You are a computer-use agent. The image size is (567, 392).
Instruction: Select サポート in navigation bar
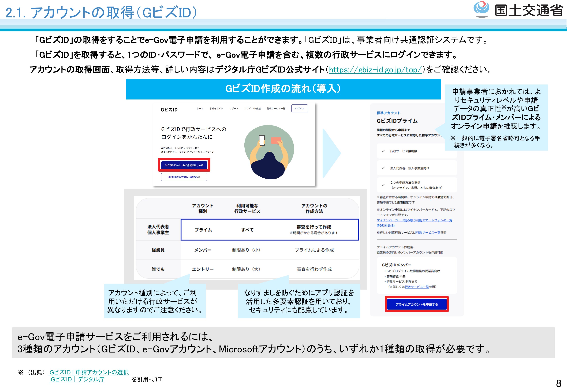coord(234,109)
